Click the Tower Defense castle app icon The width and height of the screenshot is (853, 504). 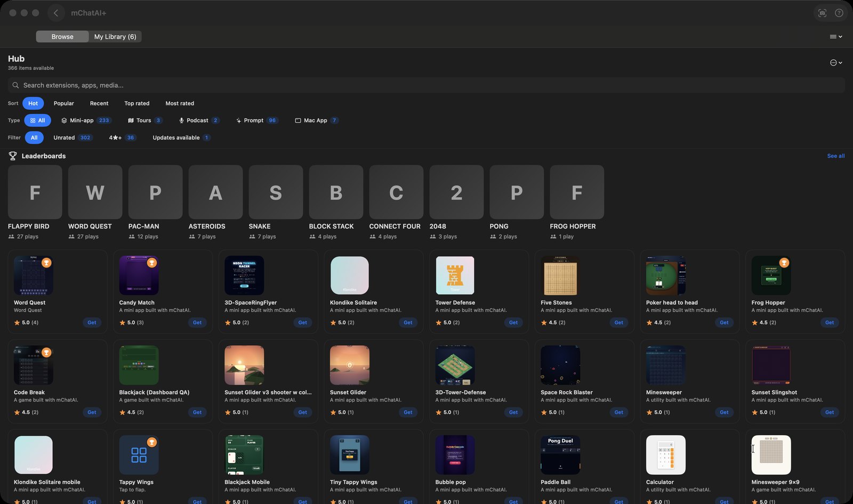pos(455,275)
